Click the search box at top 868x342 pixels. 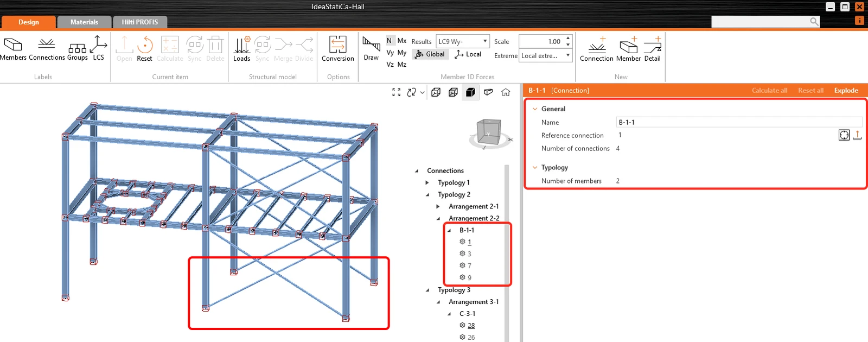(761, 22)
